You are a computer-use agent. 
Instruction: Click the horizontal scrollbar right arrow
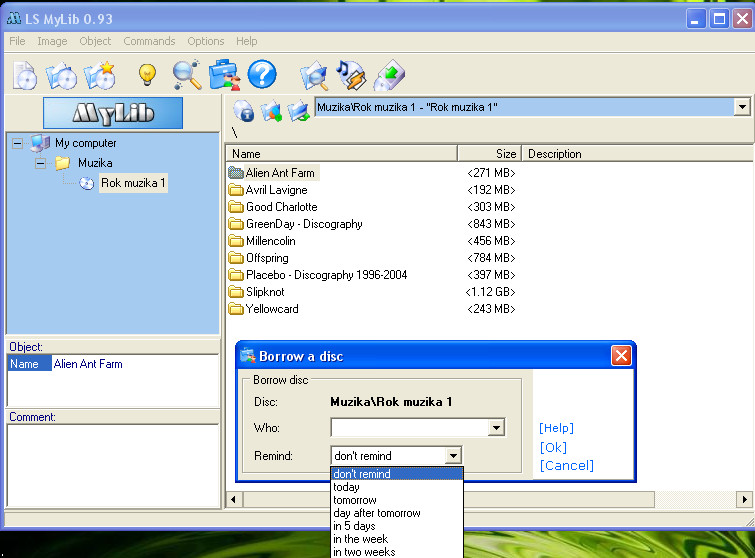[x=744, y=499]
